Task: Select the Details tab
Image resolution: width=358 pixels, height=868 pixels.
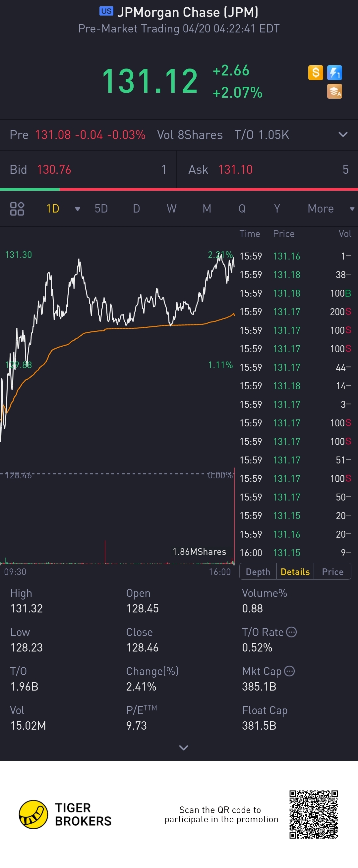Action: [x=295, y=572]
